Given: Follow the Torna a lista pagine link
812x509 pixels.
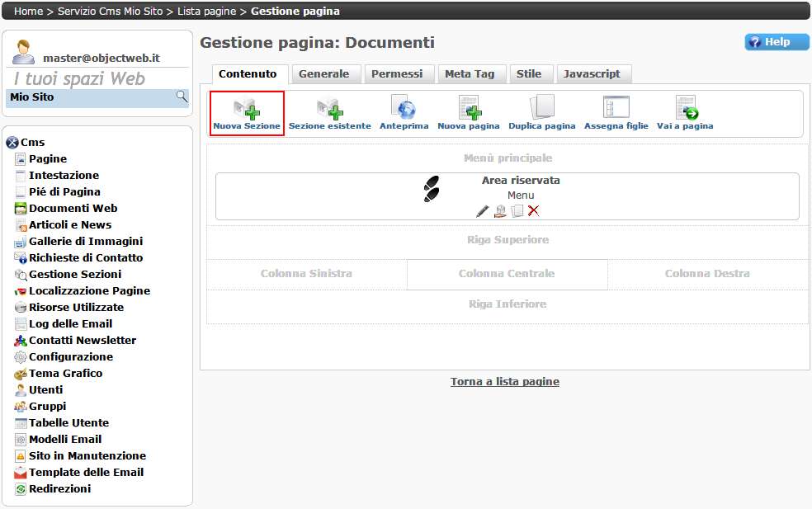Looking at the screenshot, I should pyautogui.click(x=505, y=382).
